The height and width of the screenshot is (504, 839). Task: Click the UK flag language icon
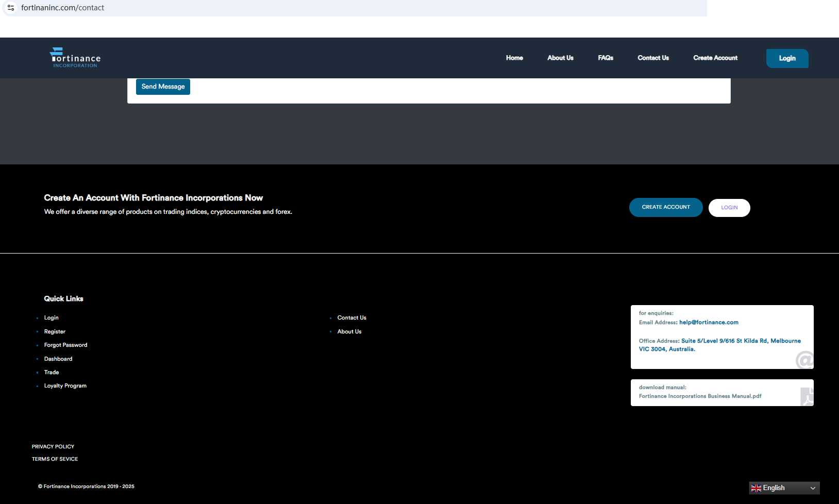(756, 488)
